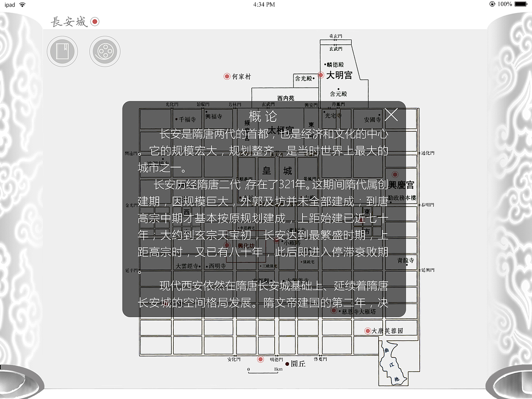532x399 pixels.
Task: Click the 青龍寺 label
Action: [406, 261]
